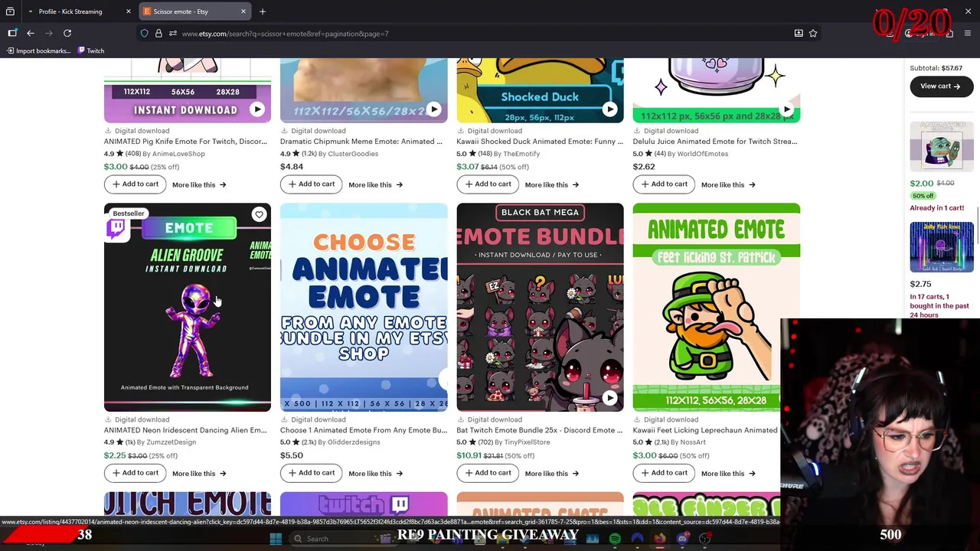980x551 pixels.
Task: Add Delulu Juice emote to cart
Action: pos(664,184)
